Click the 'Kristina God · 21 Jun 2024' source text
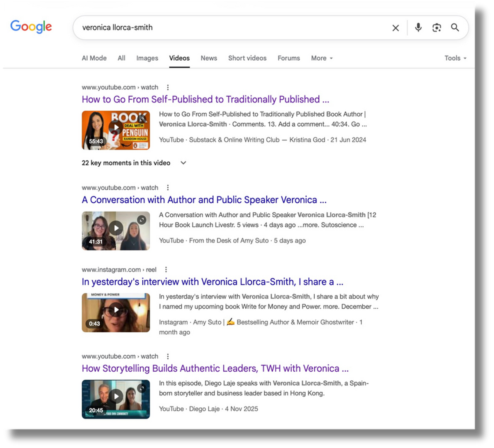Viewport: 494px width, 448px height. coord(328,140)
